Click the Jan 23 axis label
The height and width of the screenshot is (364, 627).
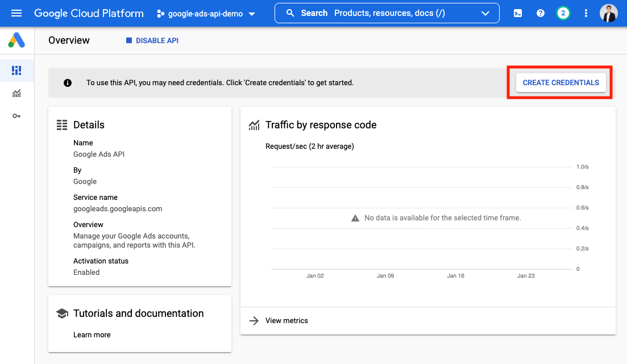(526, 275)
